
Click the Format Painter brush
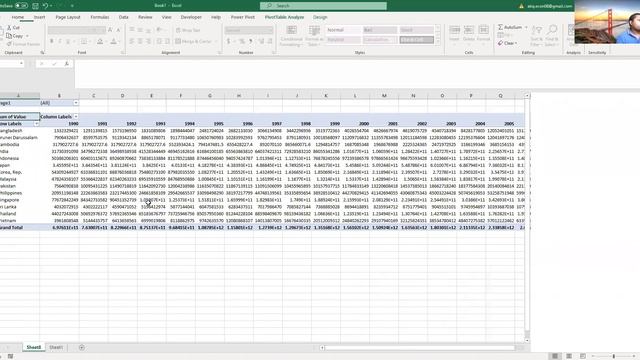click(x=9, y=44)
